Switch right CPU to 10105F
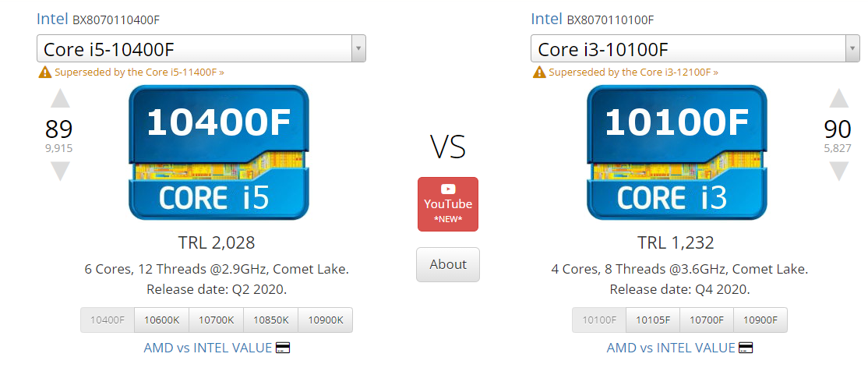 coord(653,320)
